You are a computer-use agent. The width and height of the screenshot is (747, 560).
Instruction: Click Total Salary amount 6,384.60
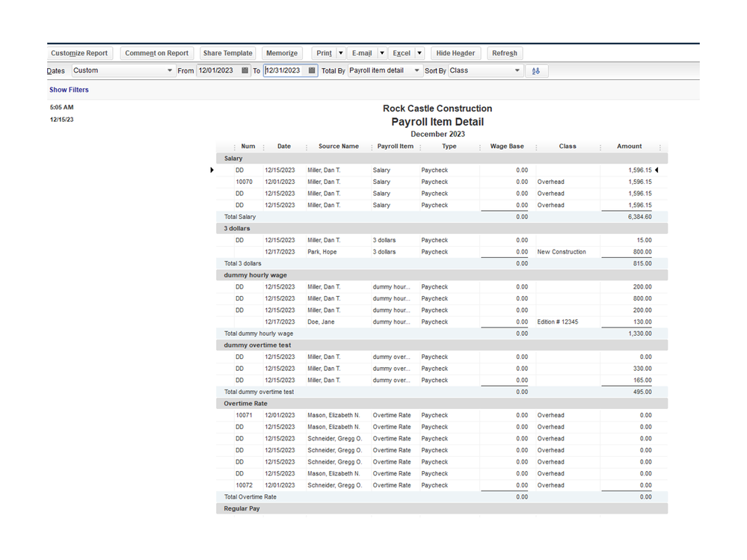[x=640, y=217]
